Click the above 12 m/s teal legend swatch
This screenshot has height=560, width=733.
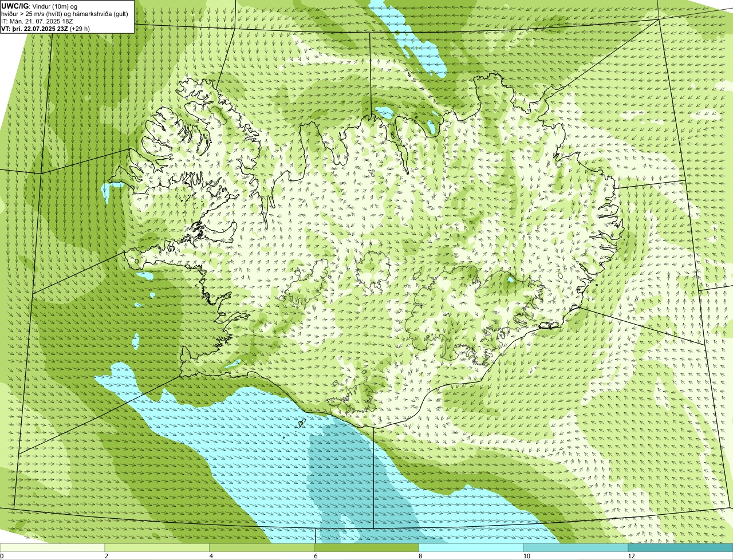tap(681, 548)
